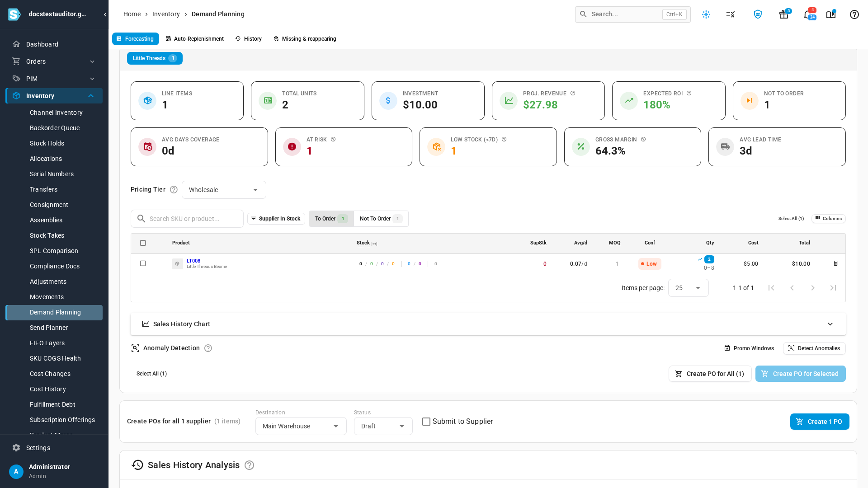Click the Pricing Tier help icon

(174, 190)
